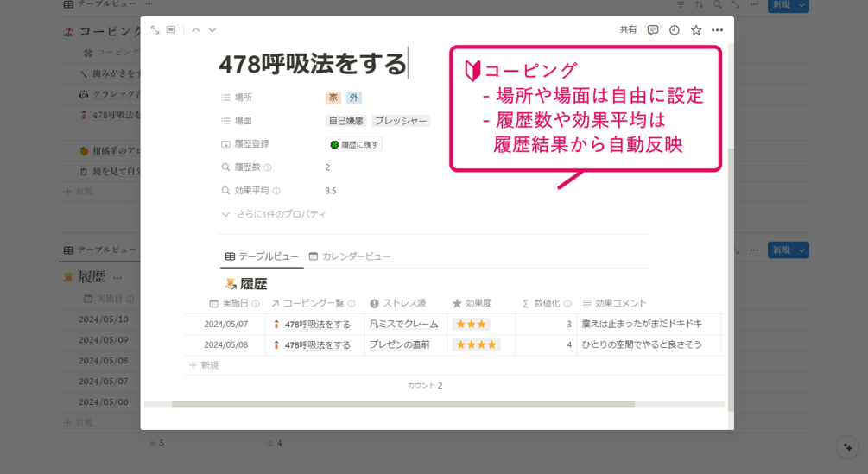Screen dimensions: 868x474
Task: Click comment 震えは止まったがまだドキドキ
Action: pos(642,324)
